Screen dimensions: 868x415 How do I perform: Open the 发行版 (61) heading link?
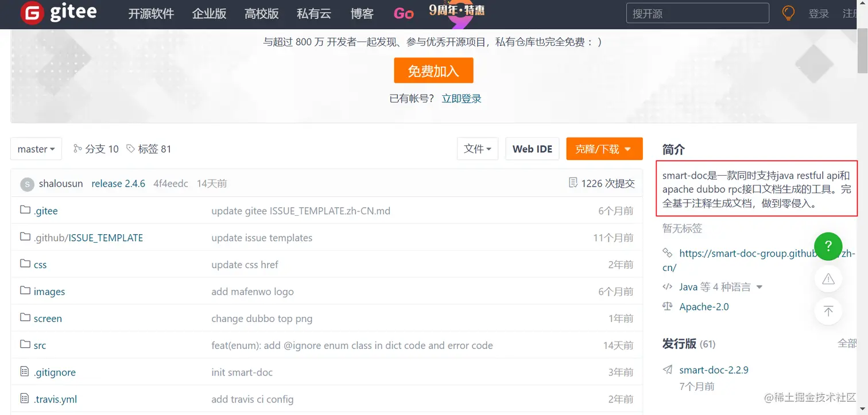(x=689, y=344)
